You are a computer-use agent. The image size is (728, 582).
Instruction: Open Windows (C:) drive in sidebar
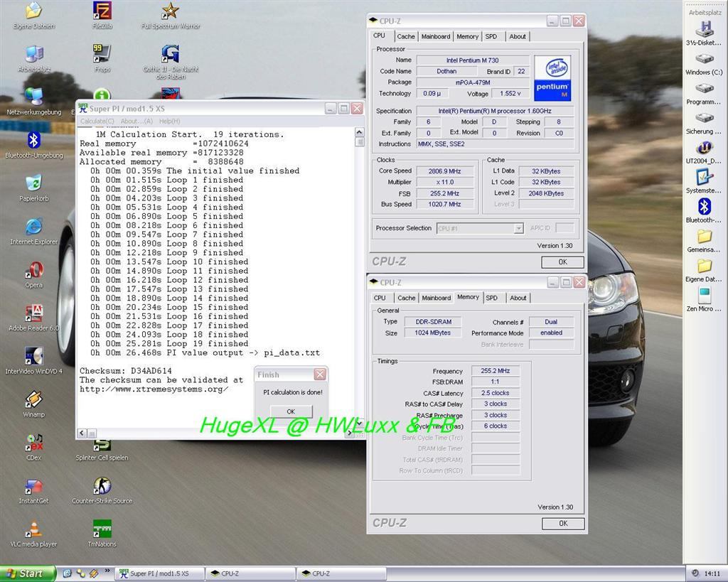[x=704, y=63]
